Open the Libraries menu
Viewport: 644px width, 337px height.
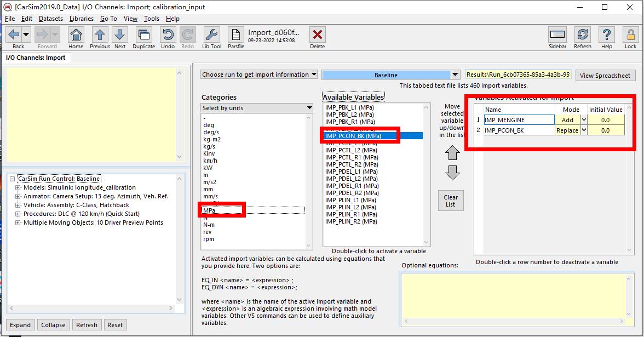click(81, 19)
